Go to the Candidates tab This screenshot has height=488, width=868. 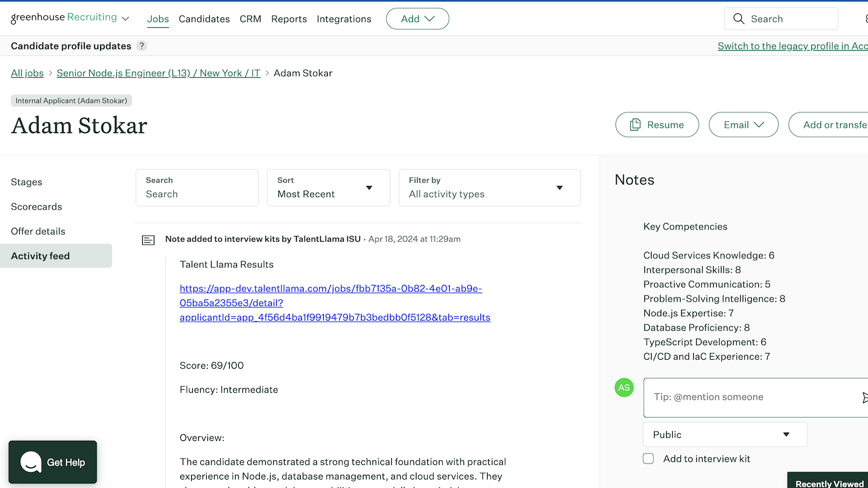click(x=204, y=19)
